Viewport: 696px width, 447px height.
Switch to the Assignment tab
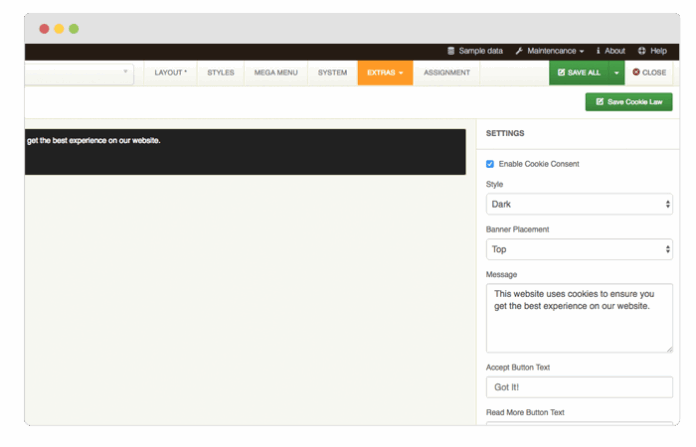[x=447, y=73]
